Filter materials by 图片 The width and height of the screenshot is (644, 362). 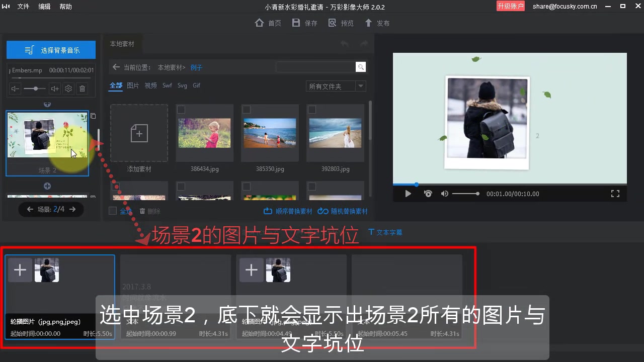(x=133, y=85)
